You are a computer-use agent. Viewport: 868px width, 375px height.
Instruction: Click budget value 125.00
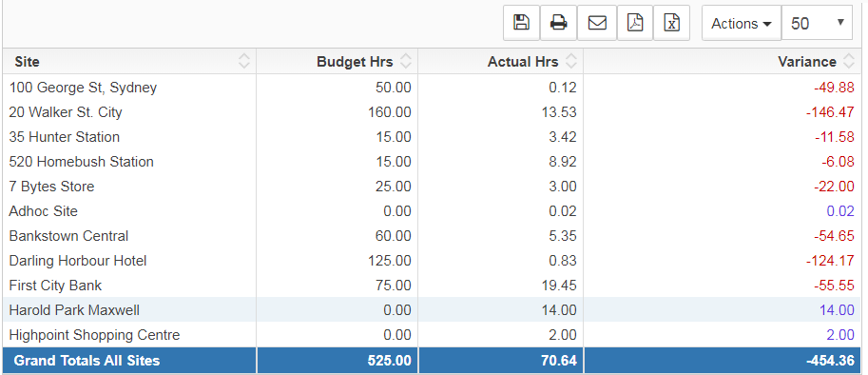tap(390, 261)
